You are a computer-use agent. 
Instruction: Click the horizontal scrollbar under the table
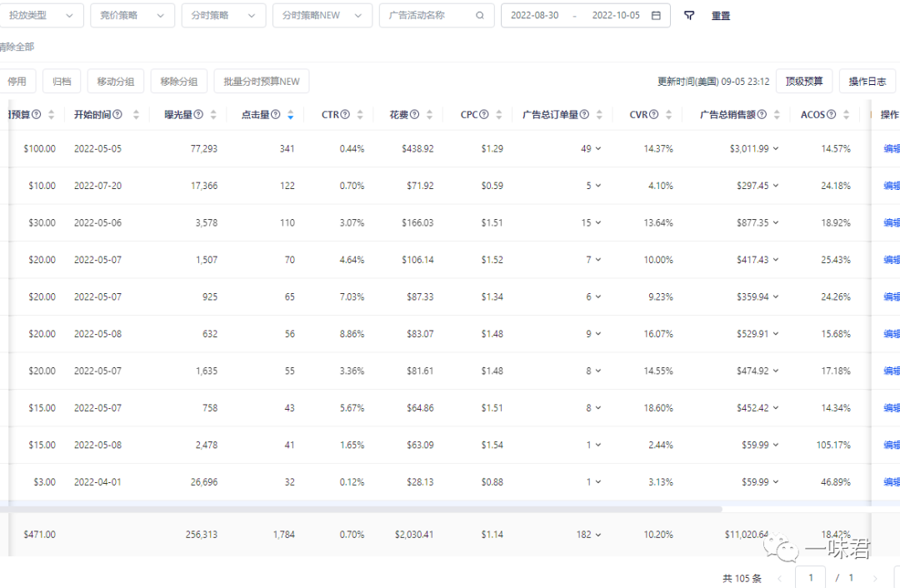358,509
